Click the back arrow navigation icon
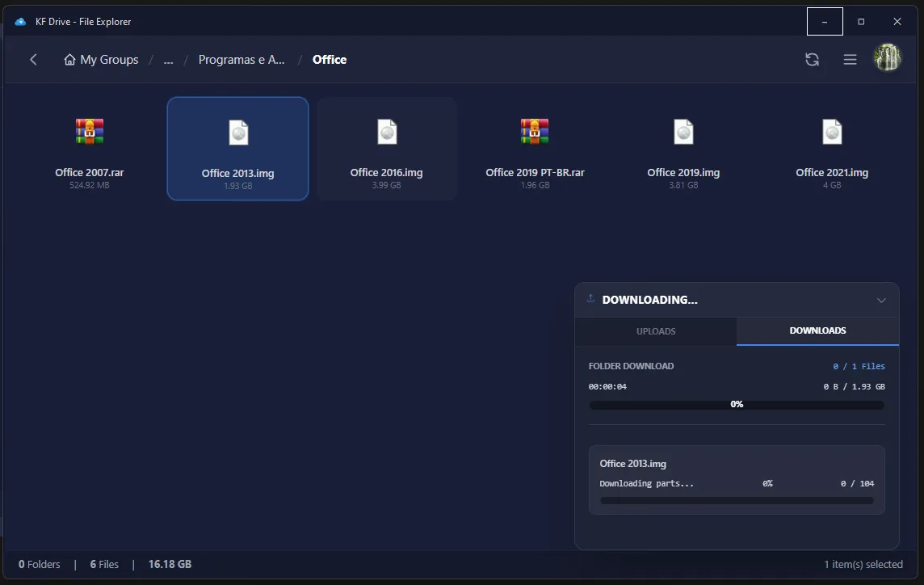Viewport: 924px width, 585px height. pos(33,60)
